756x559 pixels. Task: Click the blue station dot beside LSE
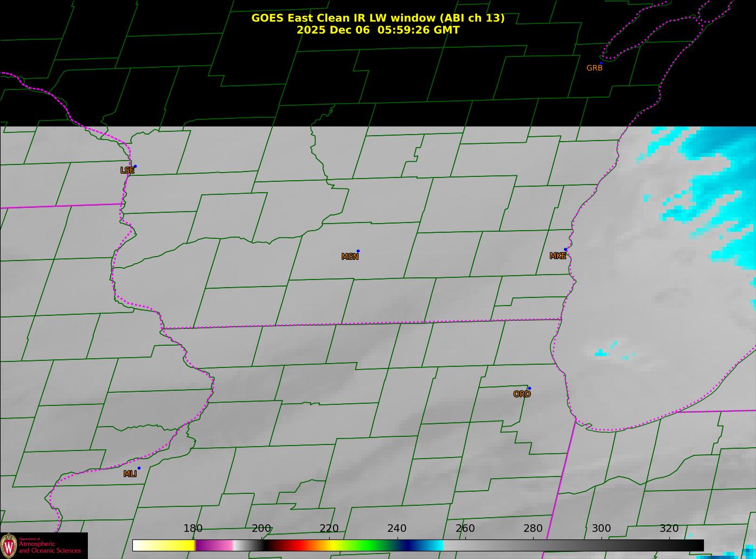tap(135, 167)
